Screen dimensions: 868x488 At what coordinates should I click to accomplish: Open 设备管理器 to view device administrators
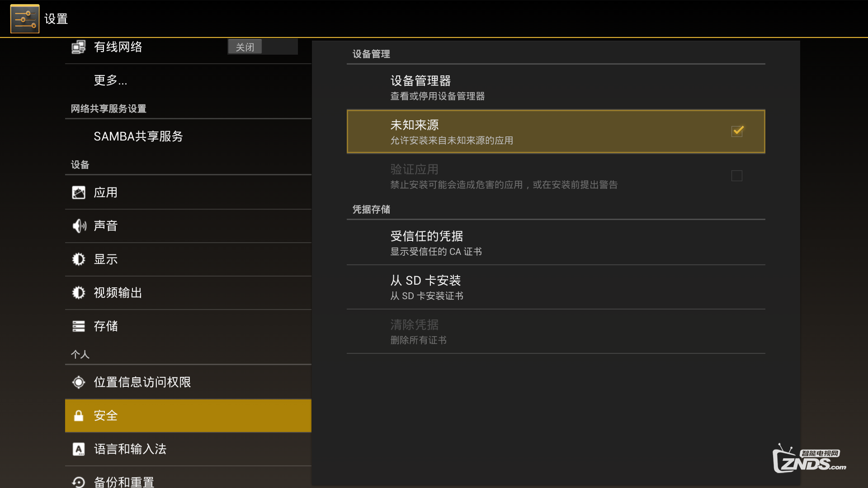point(556,87)
